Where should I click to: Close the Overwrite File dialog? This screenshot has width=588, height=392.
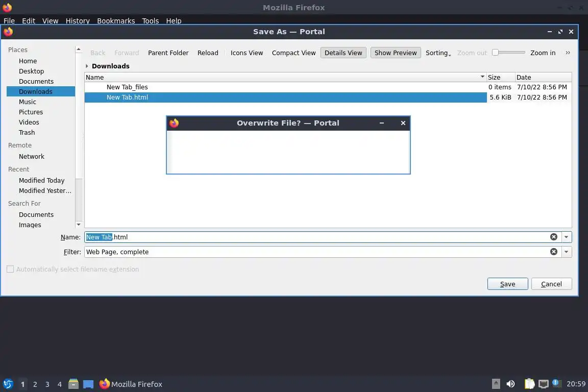tap(403, 123)
